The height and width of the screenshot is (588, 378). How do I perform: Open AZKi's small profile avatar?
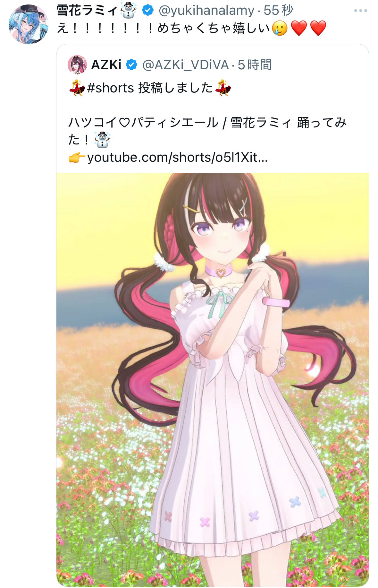[x=77, y=65]
